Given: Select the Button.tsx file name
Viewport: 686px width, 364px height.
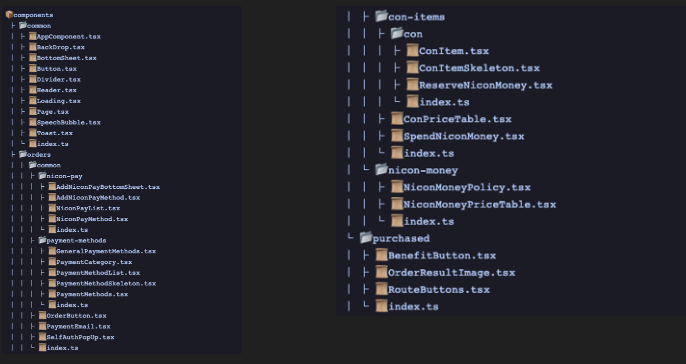Looking at the screenshot, I should pyautogui.click(x=57, y=69).
